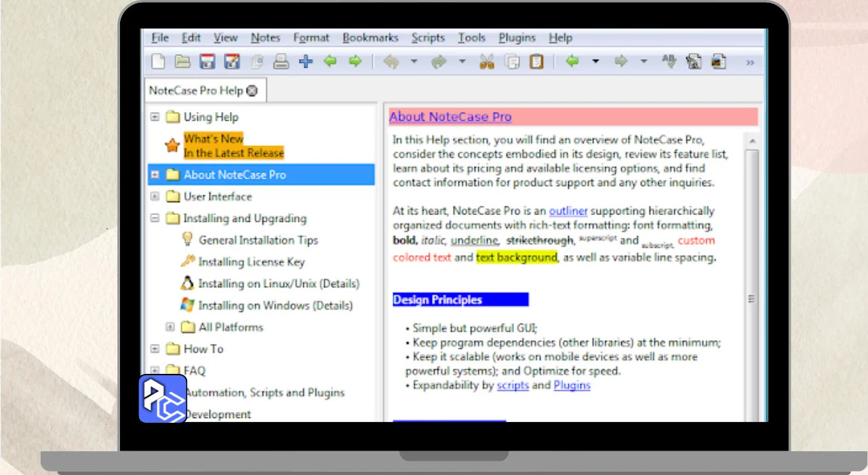Select the Automation, Scripts and Plugins note

pyautogui.click(x=264, y=392)
